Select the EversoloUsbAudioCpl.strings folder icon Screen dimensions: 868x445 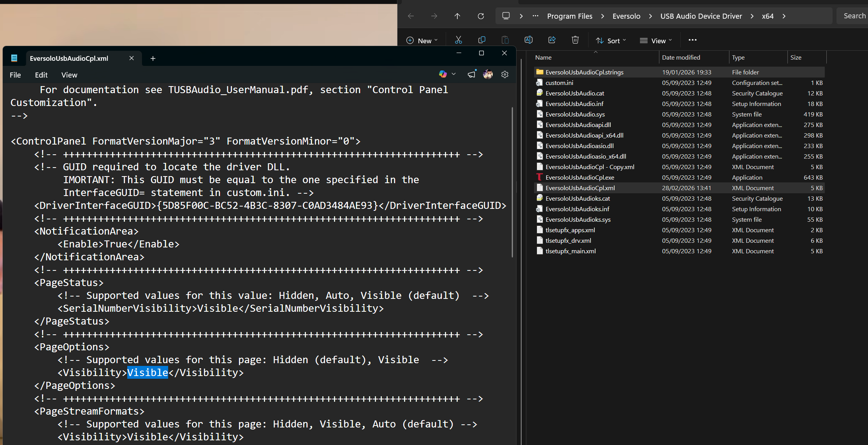pyautogui.click(x=539, y=72)
